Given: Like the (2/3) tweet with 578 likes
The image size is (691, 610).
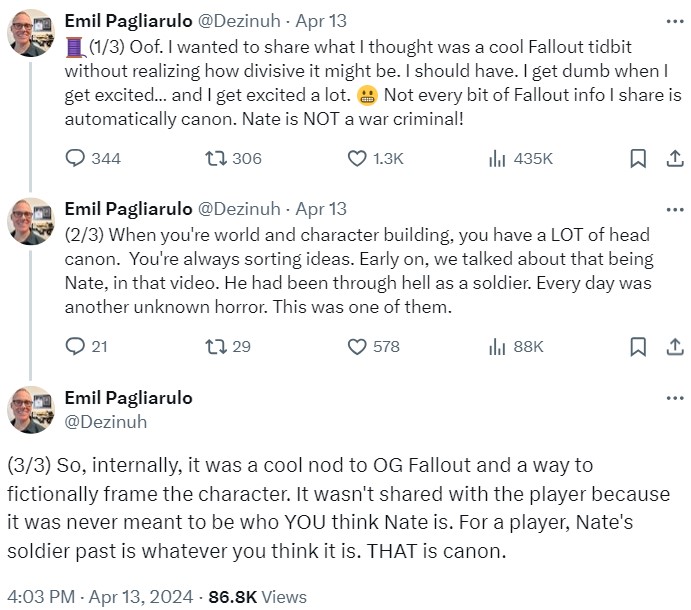Looking at the screenshot, I should point(357,346).
